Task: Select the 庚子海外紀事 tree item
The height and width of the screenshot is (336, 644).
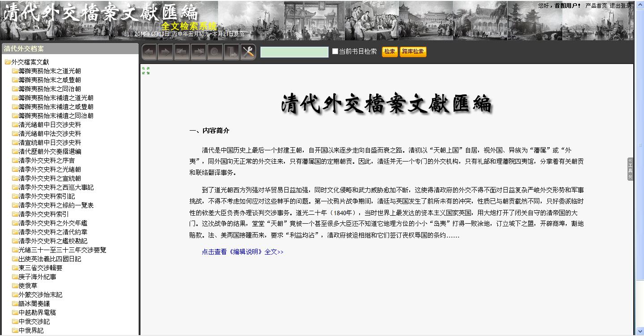Action: pyautogui.click(x=37, y=277)
